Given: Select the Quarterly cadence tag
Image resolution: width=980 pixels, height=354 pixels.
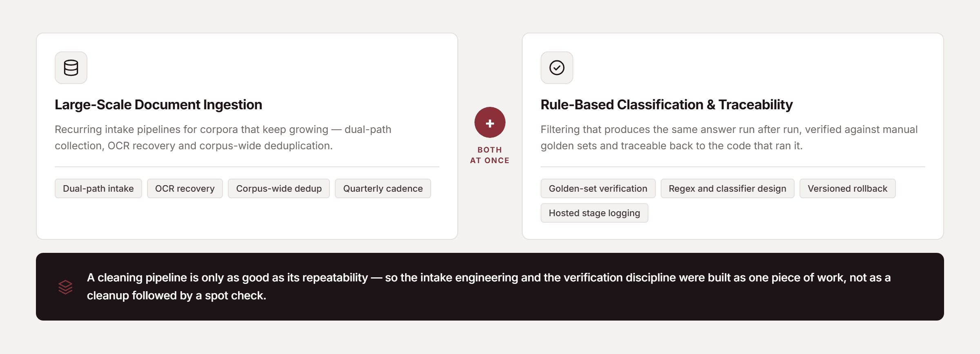Looking at the screenshot, I should 383,188.
